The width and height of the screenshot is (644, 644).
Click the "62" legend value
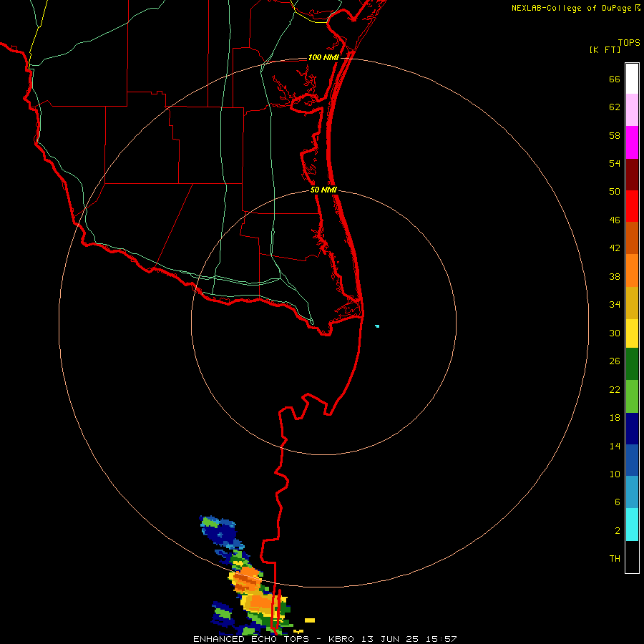tap(615, 107)
